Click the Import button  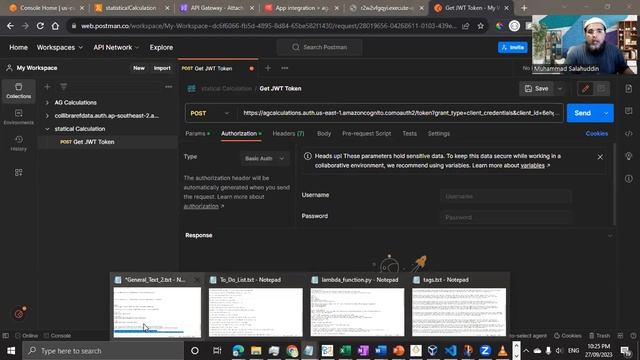click(162, 68)
